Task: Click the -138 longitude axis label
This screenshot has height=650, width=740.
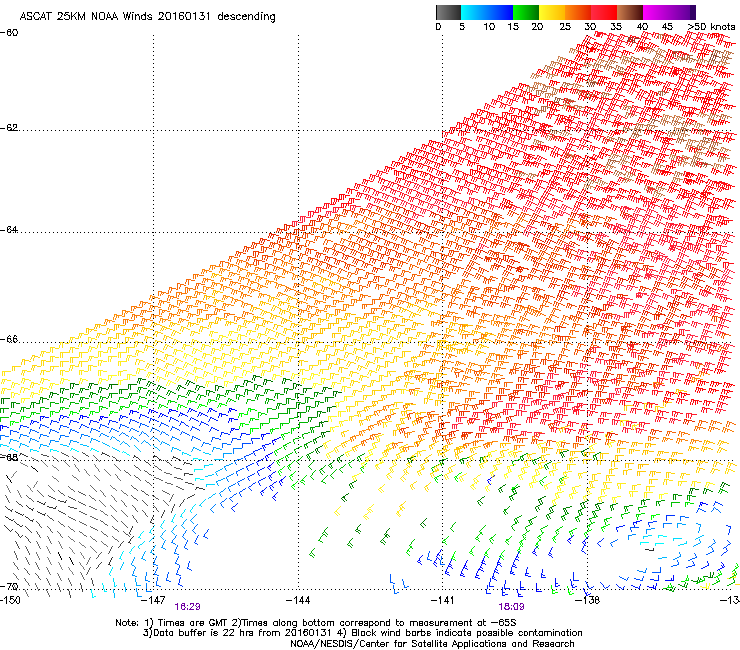Action: click(587, 600)
